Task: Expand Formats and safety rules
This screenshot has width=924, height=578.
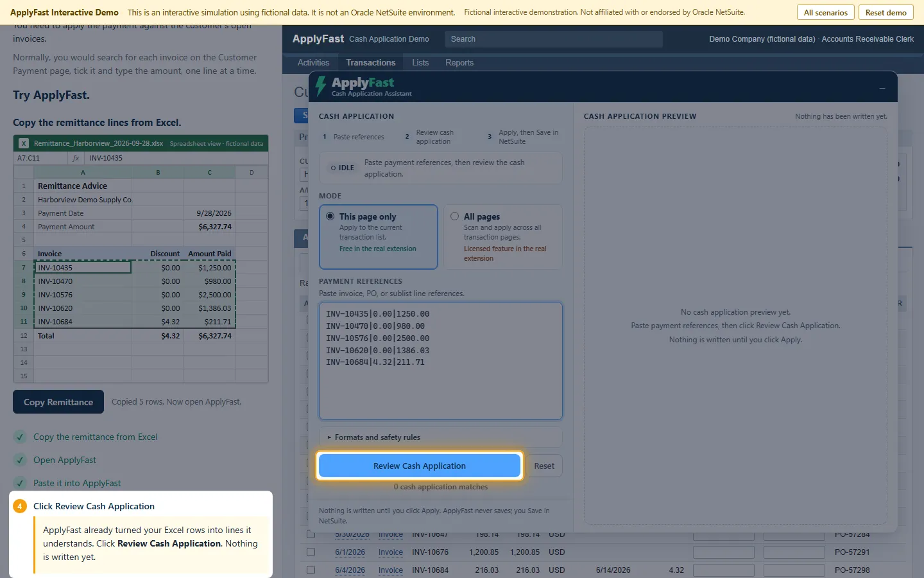Action: 441,437
